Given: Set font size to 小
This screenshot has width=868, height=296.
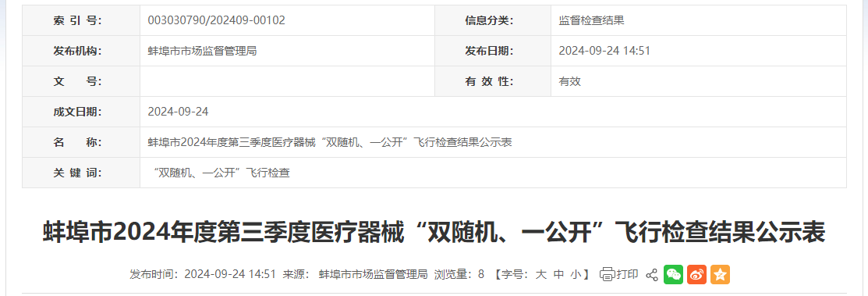Looking at the screenshot, I should point(576,274).
